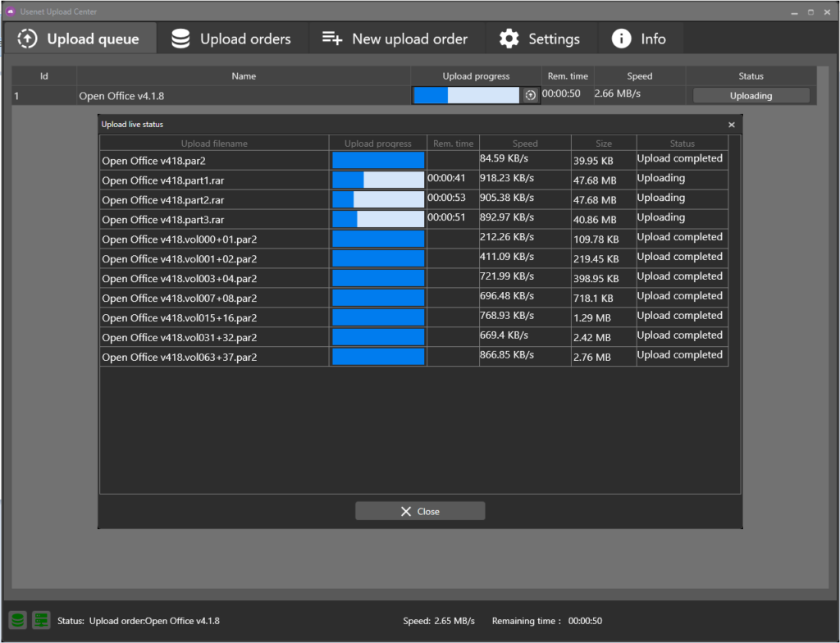Screen dimensions: 840x643
Task: Select Open Office v418.vol000+01.par2 row
Action: [x=413, y=239]
